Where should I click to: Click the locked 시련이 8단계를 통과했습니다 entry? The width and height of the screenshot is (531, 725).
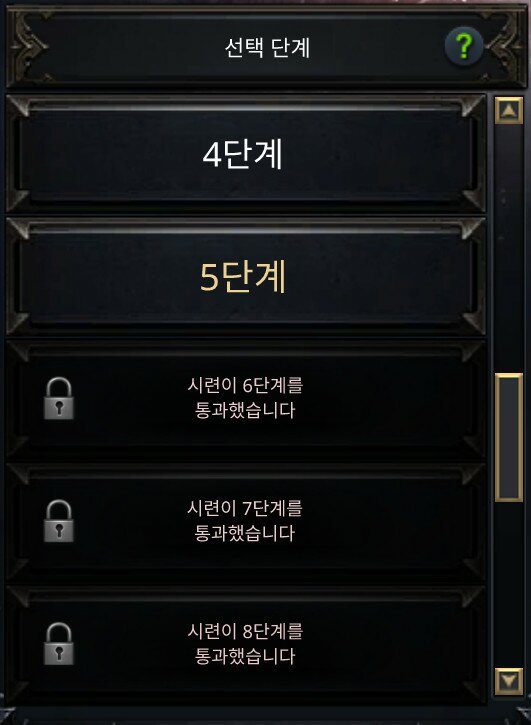point(246,644)
